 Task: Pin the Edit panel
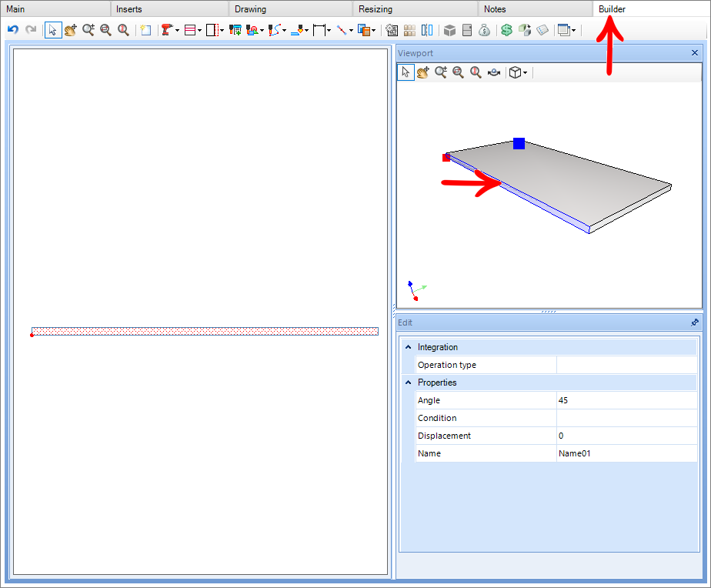(695, 322)
